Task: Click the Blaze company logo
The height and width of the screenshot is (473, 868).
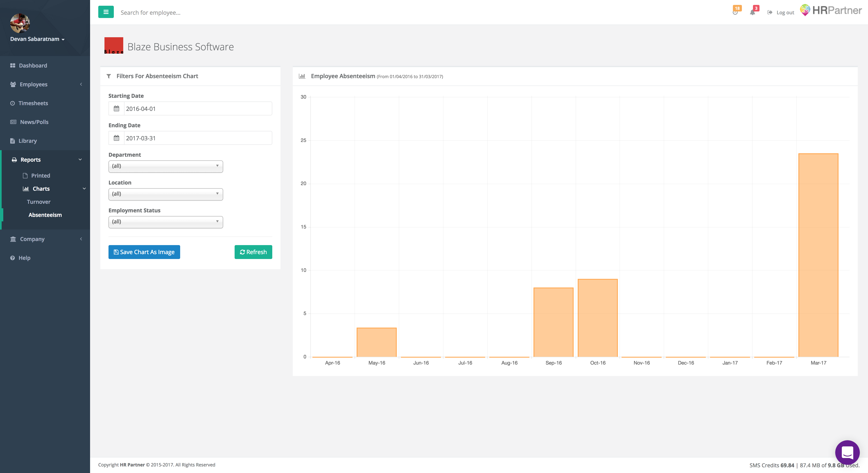Action: (114, 45)
